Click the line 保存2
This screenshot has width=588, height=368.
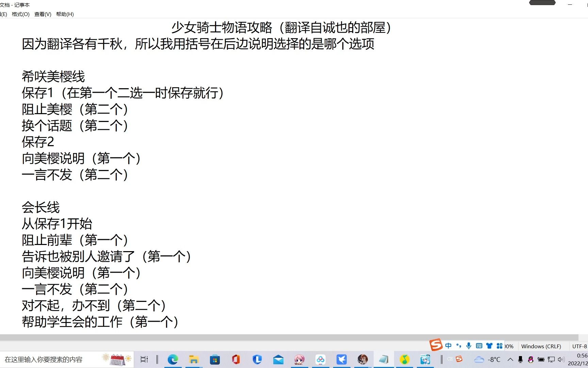(x=38, y=142)
